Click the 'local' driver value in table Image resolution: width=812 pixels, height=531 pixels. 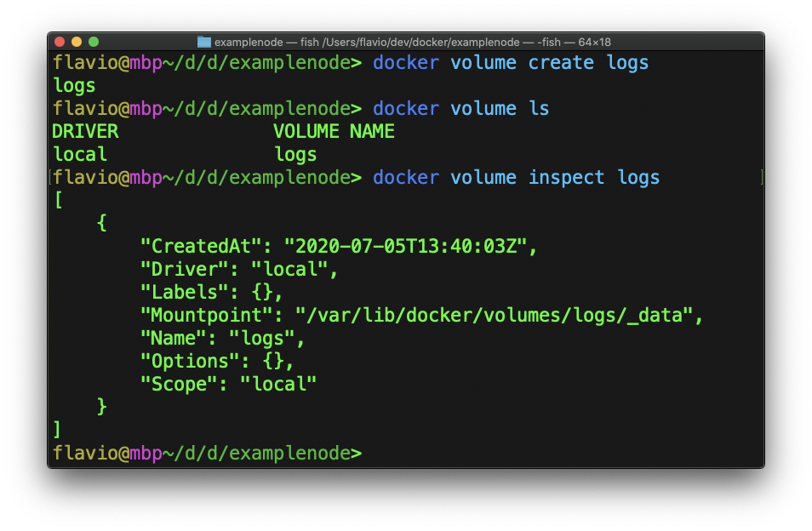pyautogui.click(x=80, y=155)
